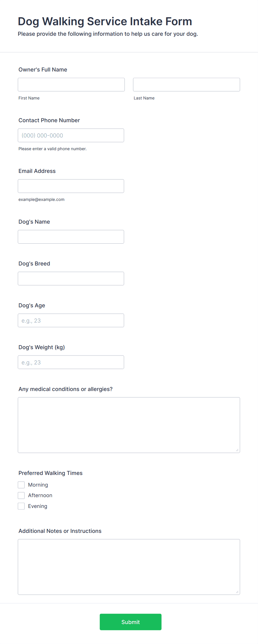Enable the Evening walking time option
258x644 pixels.
click(x=21, y=506)
